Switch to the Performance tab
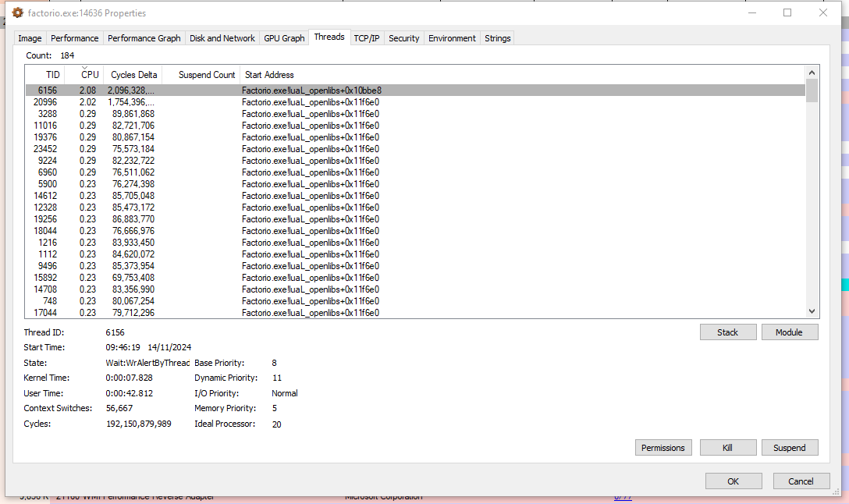Screen dimensions: 849x504 point(75,38)
